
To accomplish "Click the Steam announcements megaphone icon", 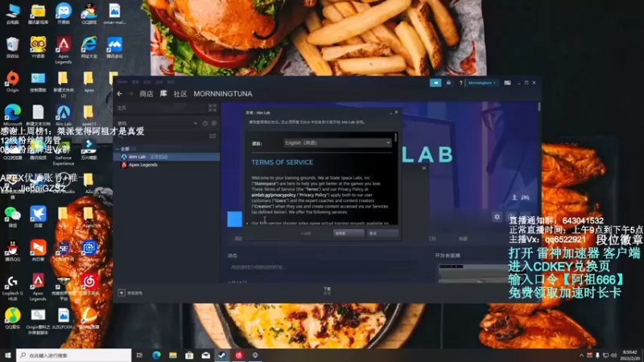I will click(436, 83).
